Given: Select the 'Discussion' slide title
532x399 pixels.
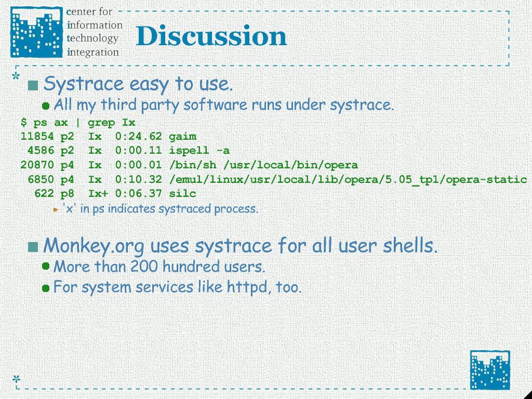Looking at the screenshot, I should 211,36.
